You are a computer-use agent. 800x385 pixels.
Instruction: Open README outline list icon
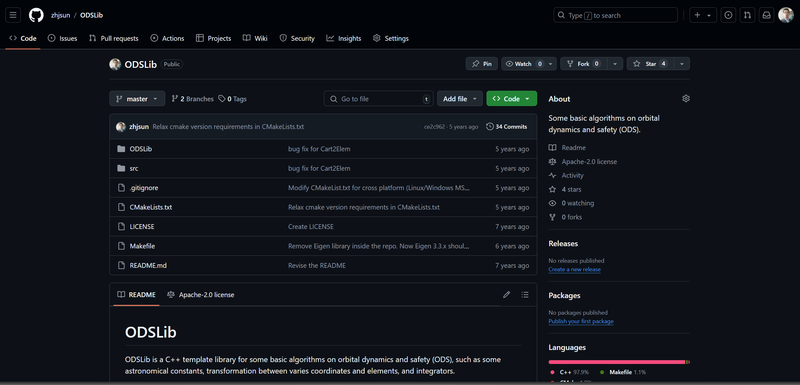coord(525,295)
